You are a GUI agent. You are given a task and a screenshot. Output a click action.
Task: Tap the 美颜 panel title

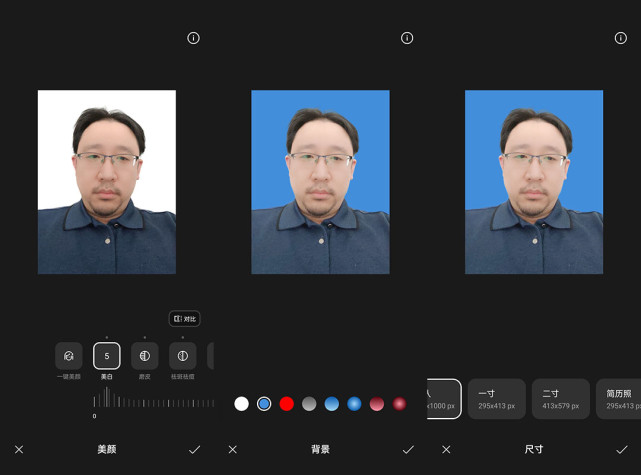107,449
